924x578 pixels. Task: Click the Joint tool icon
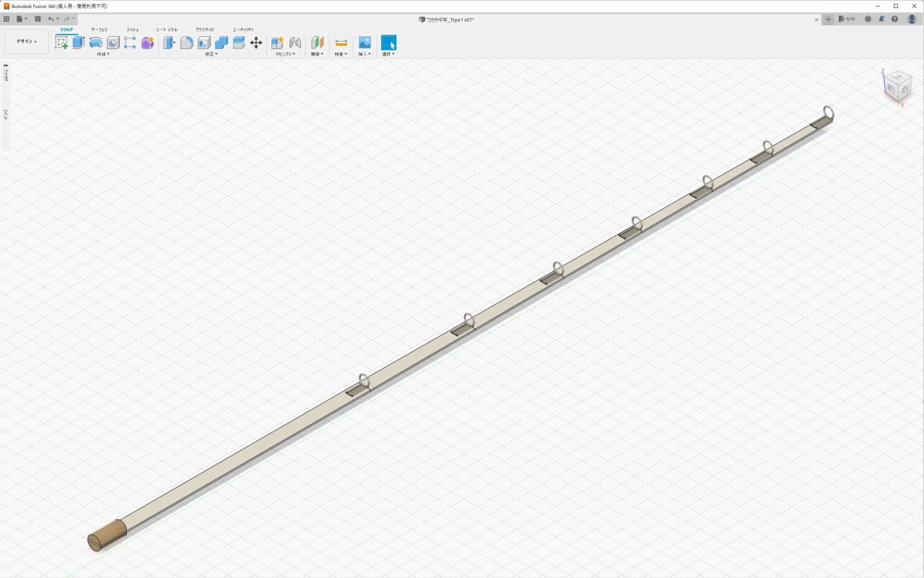tap(295, 43)
